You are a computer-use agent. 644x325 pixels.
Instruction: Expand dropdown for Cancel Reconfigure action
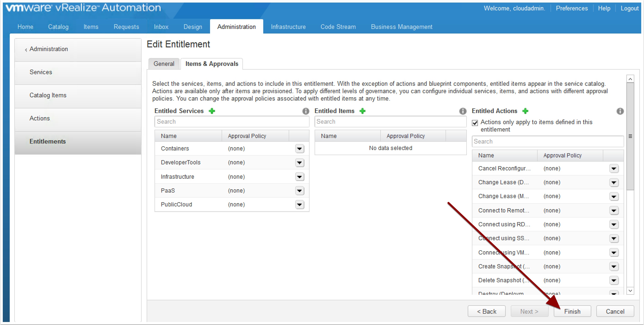coord(613,169)
